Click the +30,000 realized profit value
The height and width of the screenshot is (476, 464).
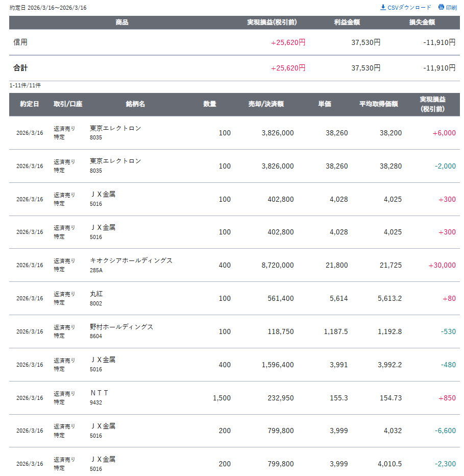click(x=442, y=266)
